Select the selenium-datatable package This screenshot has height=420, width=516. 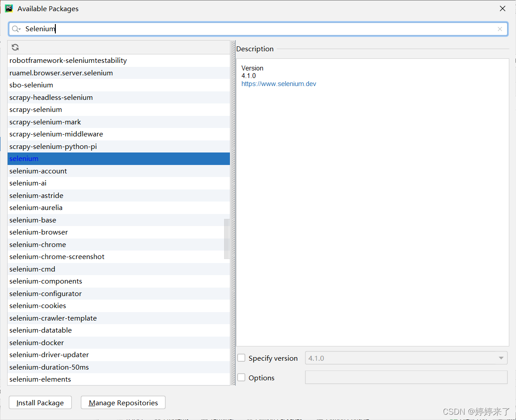(x=118, y=330)
